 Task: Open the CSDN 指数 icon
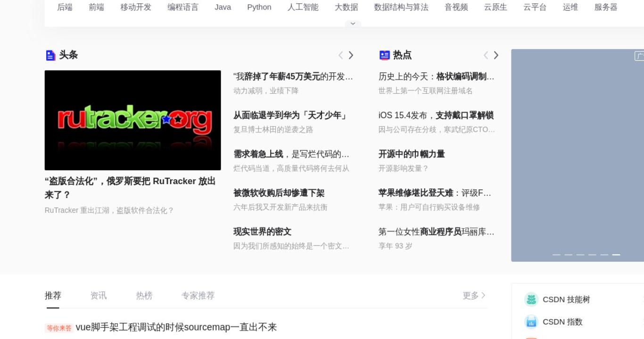[531, 322]
